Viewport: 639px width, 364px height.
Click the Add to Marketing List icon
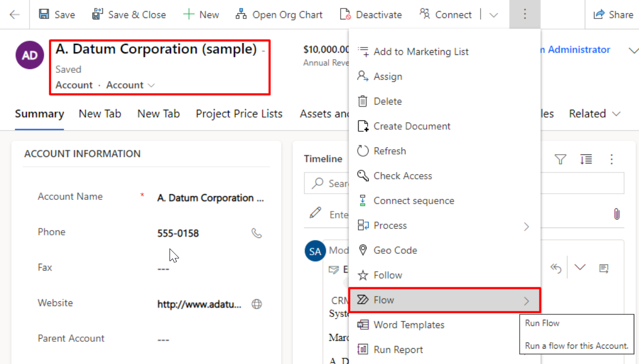point(363,52)
